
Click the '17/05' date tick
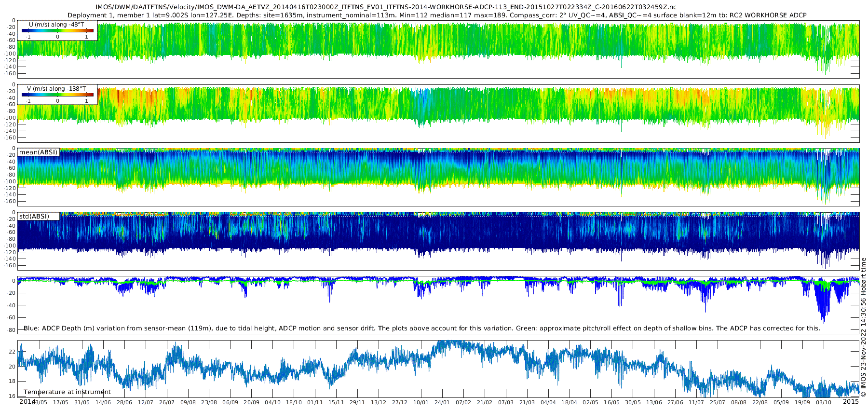pyautogui.click(x=61, y=403)
